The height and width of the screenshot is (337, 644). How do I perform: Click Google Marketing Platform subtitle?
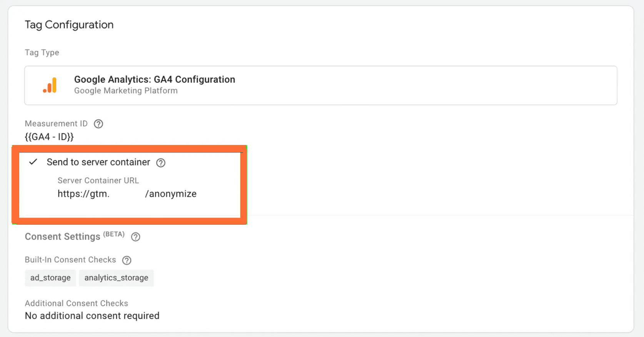(x=126, y=91)
